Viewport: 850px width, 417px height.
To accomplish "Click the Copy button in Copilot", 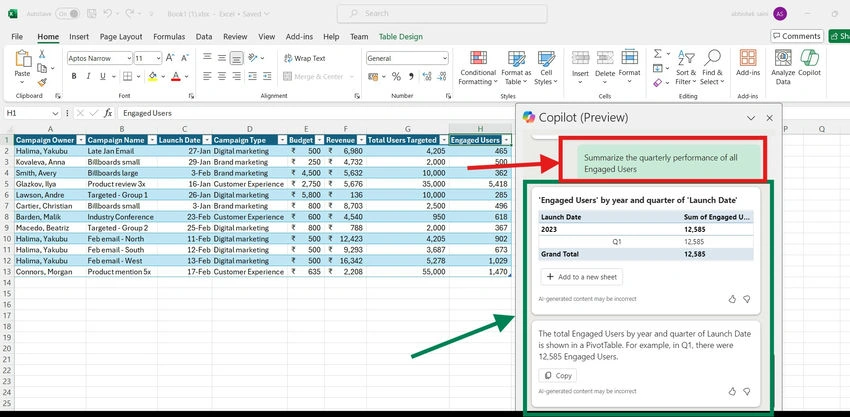I will coord(558,375).
